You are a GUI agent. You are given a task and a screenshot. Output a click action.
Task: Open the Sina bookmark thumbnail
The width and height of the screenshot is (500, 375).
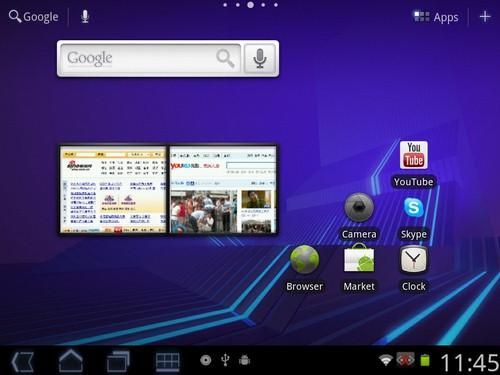(113, 190)
